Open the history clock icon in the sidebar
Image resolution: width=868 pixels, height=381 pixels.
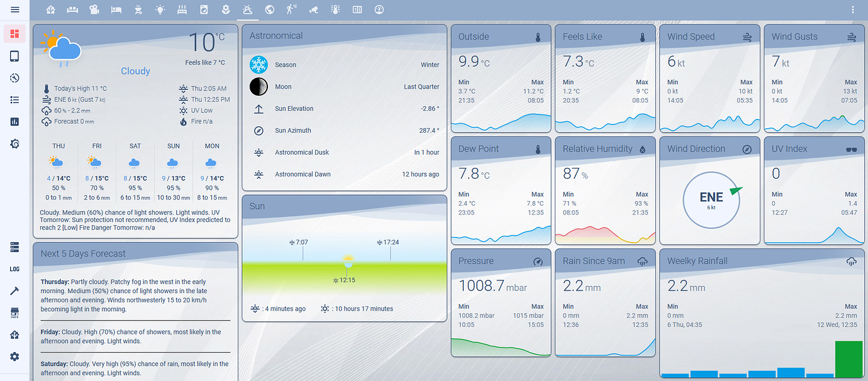point(14,78)
